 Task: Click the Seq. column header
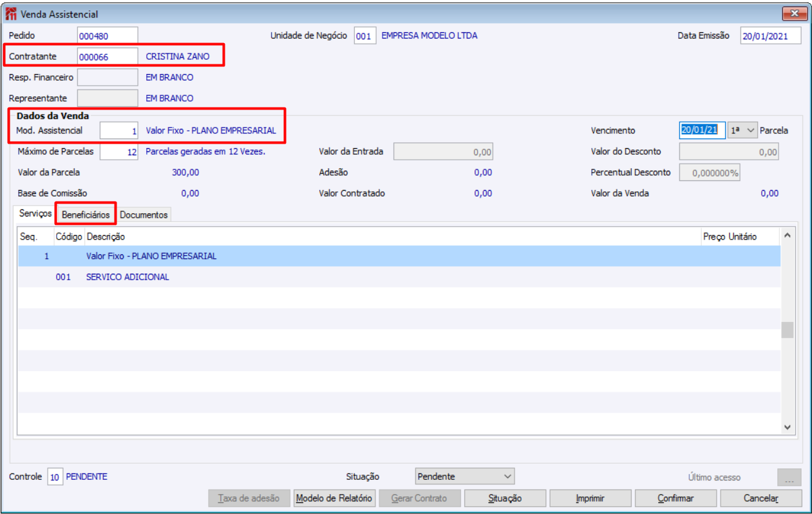35,236
